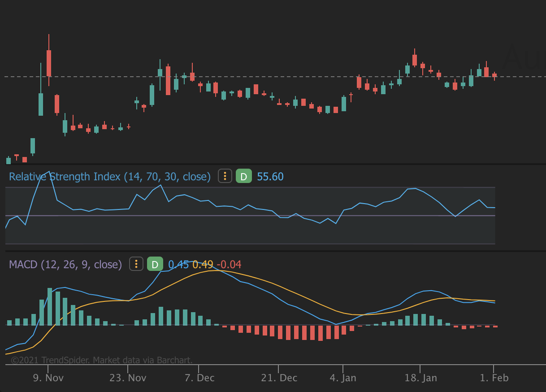
Task: Click the 7. Dec date label
Action: [199, 378]
